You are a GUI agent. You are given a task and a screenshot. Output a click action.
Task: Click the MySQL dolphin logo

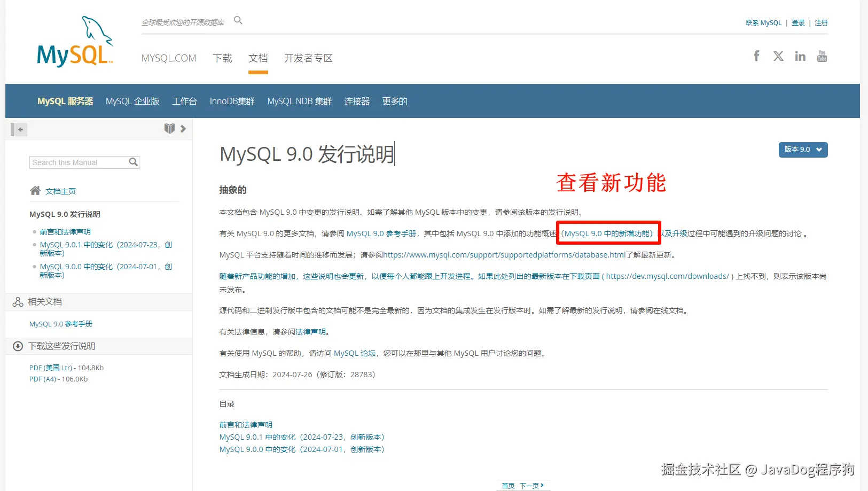tap(75, 42)
